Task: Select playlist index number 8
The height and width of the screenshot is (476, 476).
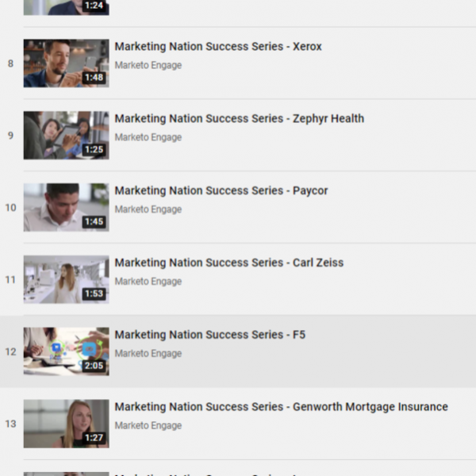Action: [x=10, y=63]
